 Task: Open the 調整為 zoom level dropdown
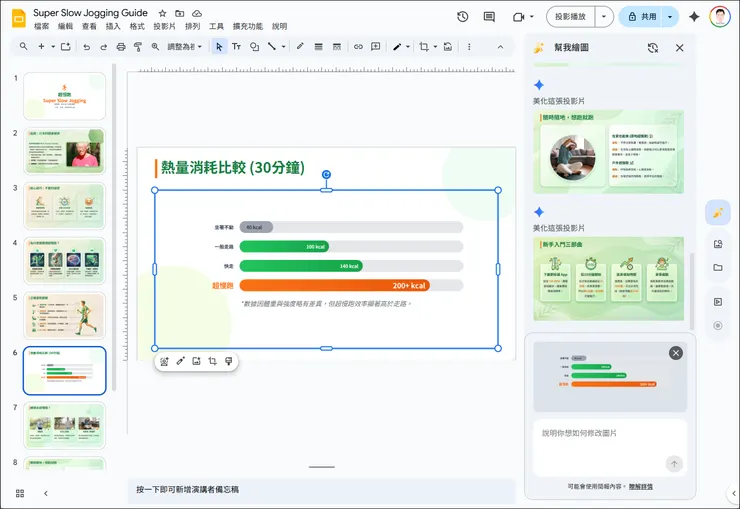185,47
